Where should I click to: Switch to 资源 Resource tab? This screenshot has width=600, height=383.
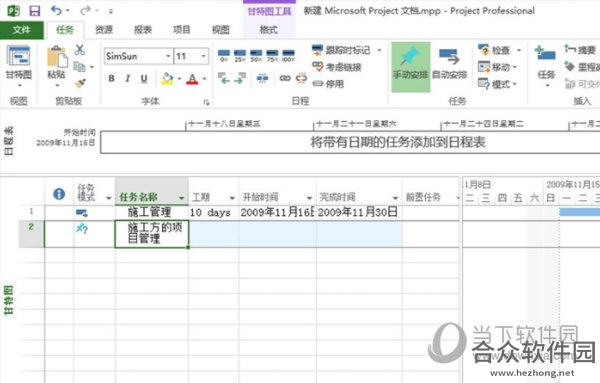pos(104,30)
